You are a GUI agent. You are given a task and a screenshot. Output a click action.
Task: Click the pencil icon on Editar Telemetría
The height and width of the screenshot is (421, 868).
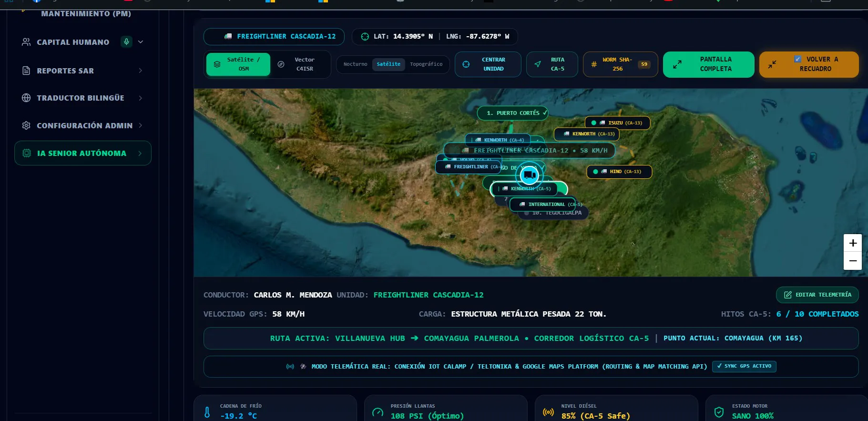[787, 295]
